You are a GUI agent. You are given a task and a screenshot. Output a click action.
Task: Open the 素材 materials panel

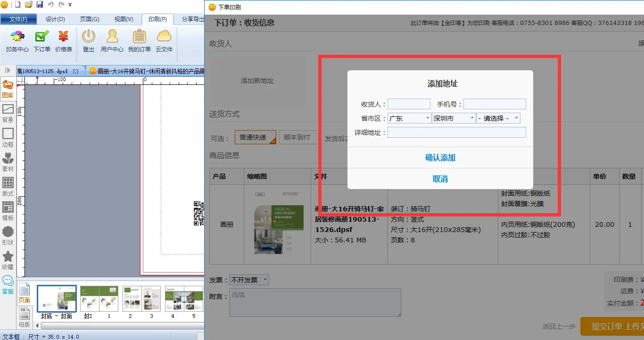(x=8, y=163)
